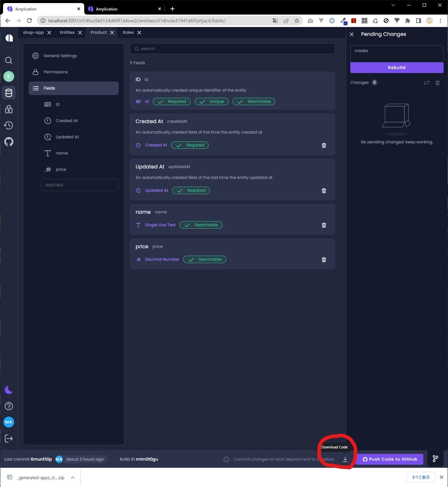Switch to the Product tab
448x487 pixels.
pyautogui.click(x=98, y=32)
